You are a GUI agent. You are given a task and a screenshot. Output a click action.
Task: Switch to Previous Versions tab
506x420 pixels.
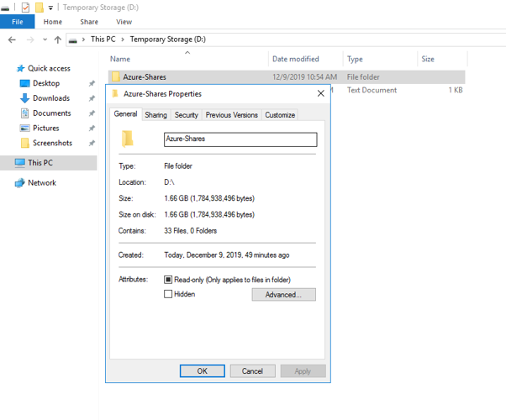coord(232,115)
